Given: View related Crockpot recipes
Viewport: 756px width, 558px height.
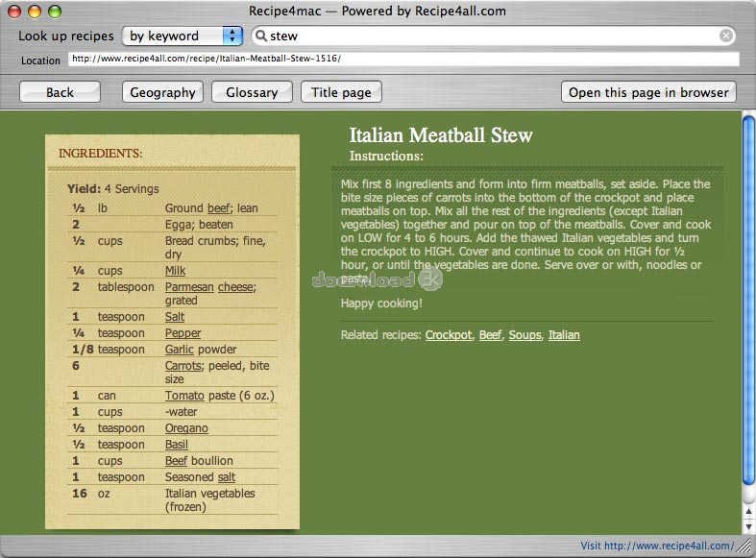Looking at the screenshot, I should pyautogui.click(x=449, y=335).
